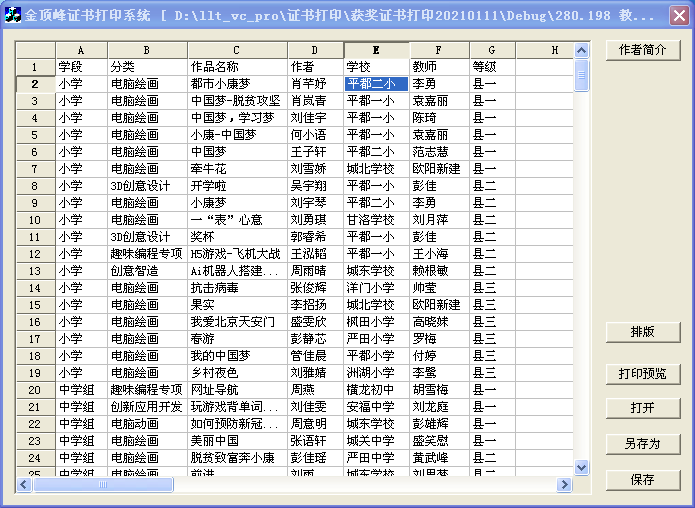Image resolution: width=695 pixels, height=508 pixels.
Task: Click author cell 刘佳宇
Action: pos(316,118)
